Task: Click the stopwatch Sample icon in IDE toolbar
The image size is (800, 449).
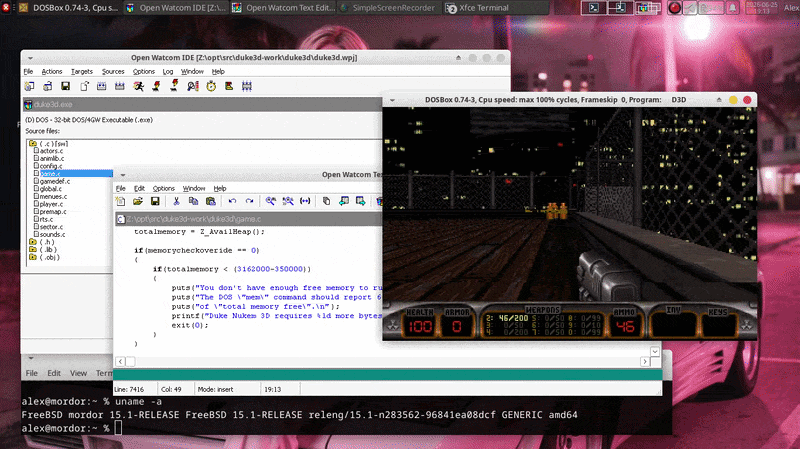Action: tap(211, 86)
